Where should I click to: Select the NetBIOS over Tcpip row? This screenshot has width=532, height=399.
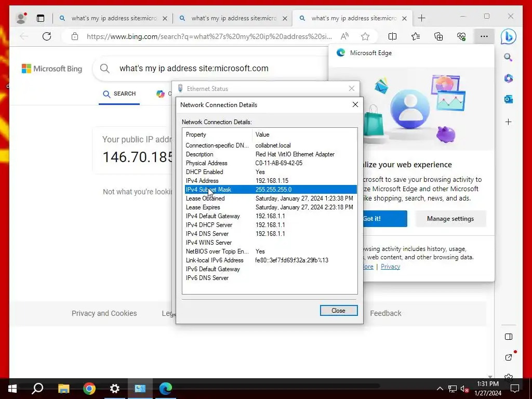270,251
